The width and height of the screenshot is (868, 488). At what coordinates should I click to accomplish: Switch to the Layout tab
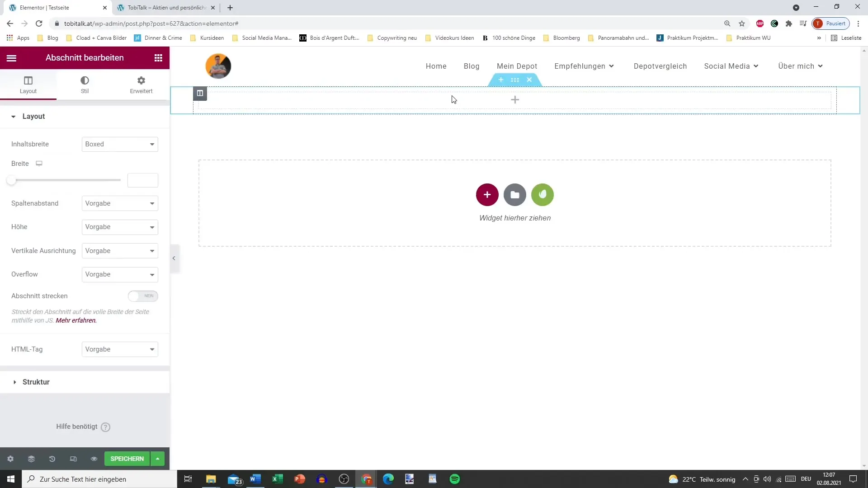point(28,84)
